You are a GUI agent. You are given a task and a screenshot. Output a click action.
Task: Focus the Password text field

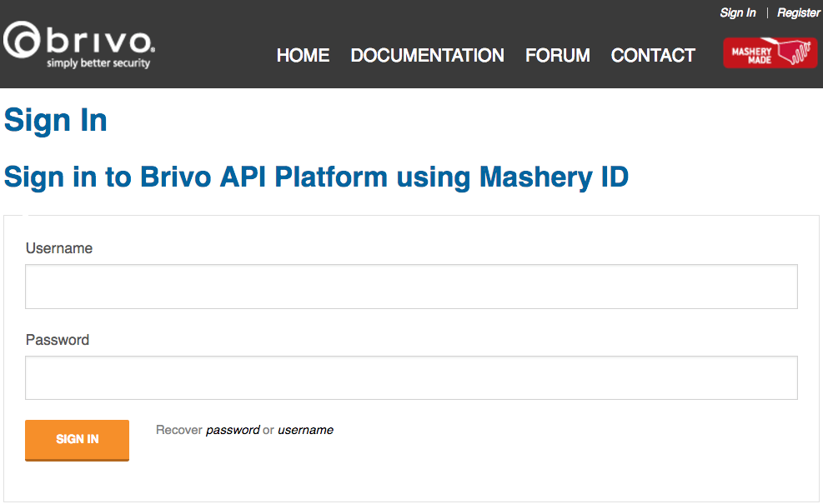click(x=411, y=378)
